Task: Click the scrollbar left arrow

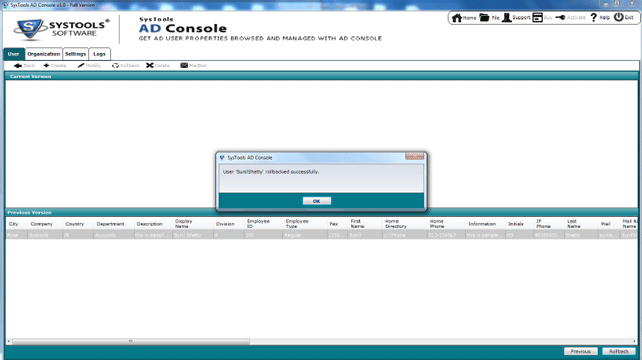Action: 9,341
